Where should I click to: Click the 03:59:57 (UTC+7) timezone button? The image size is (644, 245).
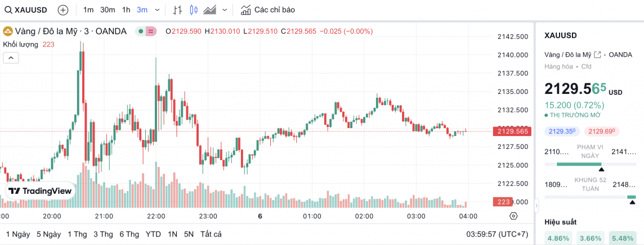point(497,234)
